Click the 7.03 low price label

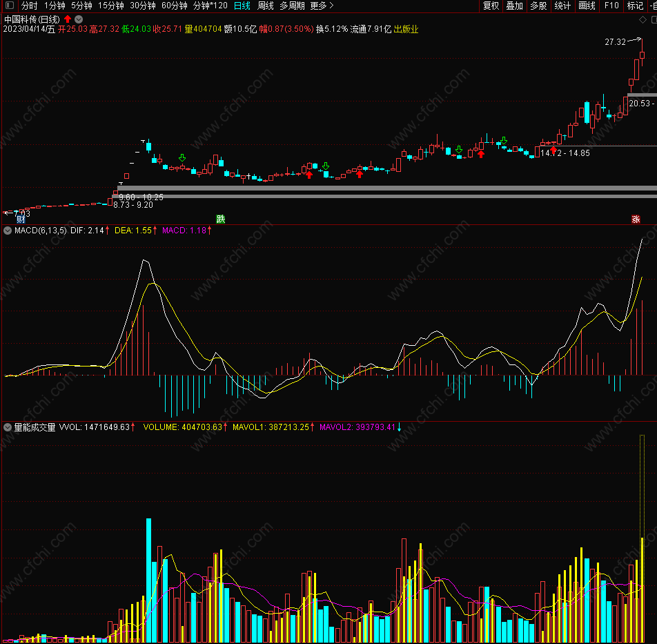22,214
